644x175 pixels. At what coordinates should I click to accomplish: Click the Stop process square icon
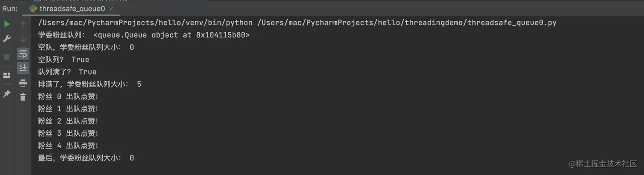[x=7, y=57]
